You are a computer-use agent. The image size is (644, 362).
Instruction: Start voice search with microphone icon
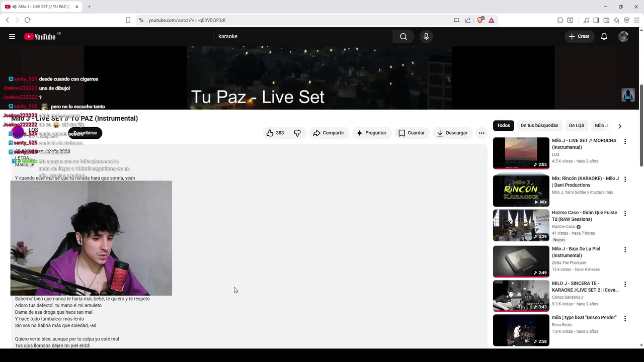pyautogui.click(x=426, y=36)
